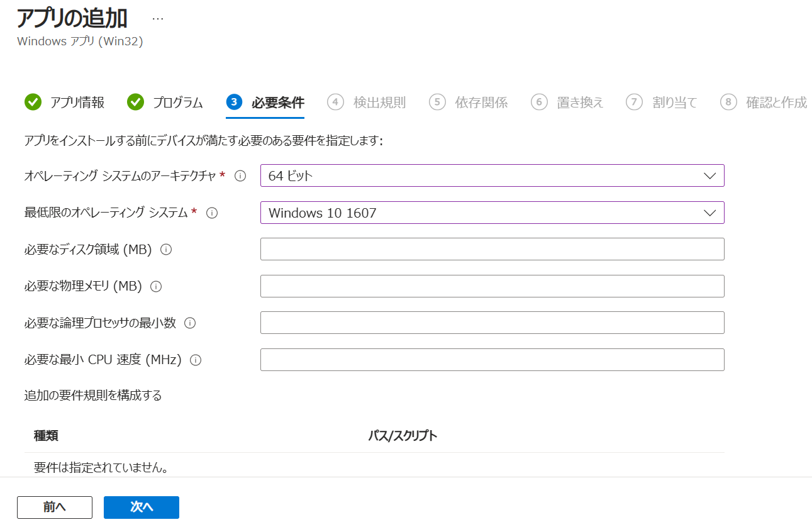Select the 必要条件 step tab

[x=265, y=103]
